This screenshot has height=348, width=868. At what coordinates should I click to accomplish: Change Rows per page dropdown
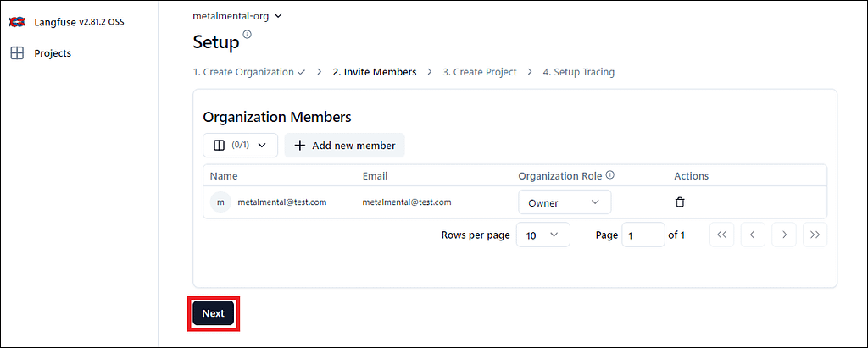[x=542, y=235]
